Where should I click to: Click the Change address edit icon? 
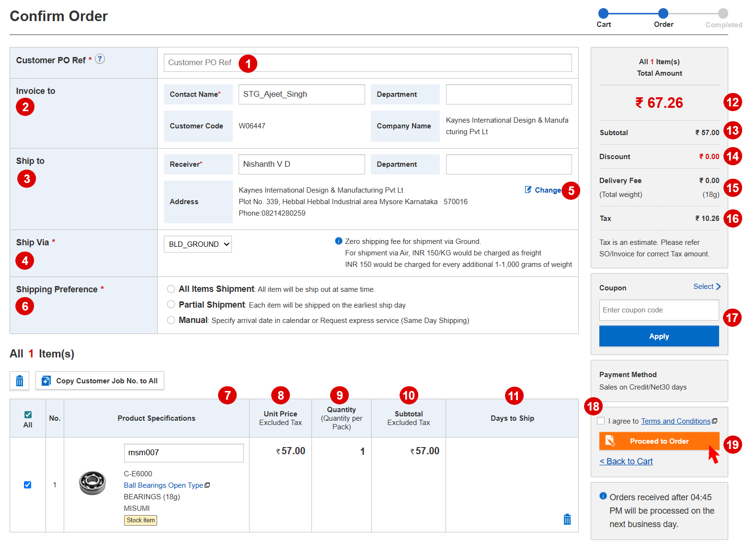[x=528, y=190]
